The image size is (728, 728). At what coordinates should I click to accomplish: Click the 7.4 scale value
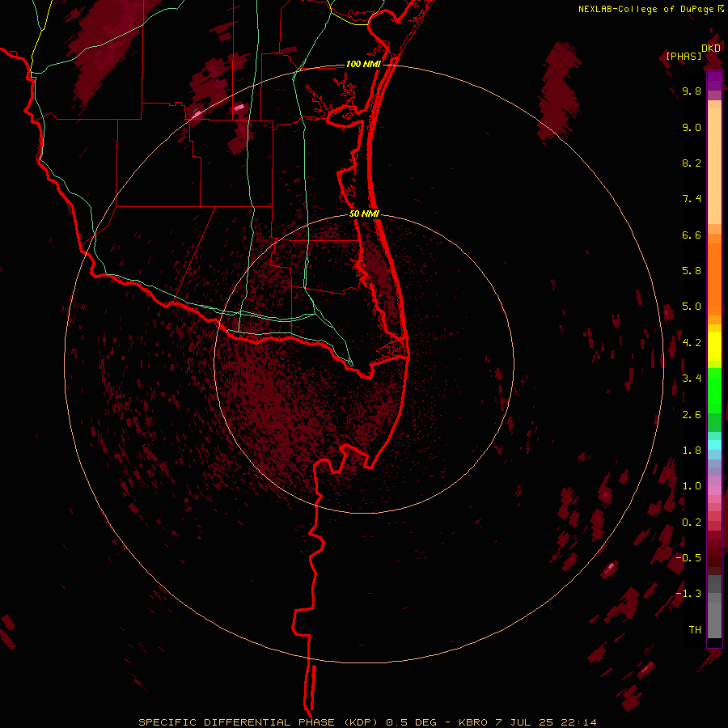692,199
